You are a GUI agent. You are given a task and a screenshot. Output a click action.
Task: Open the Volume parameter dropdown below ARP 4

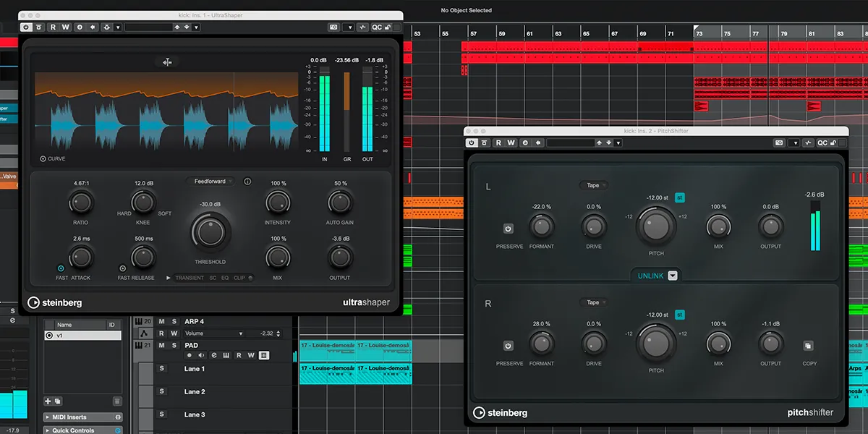pos(241,333)
